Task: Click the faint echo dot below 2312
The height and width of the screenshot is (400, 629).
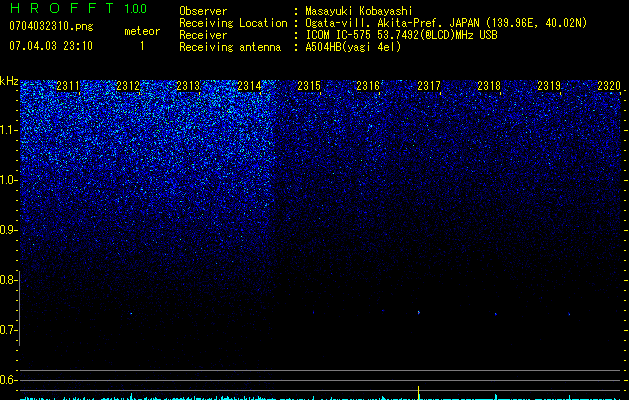Action: pyautogui.click(x=131, y=313)
